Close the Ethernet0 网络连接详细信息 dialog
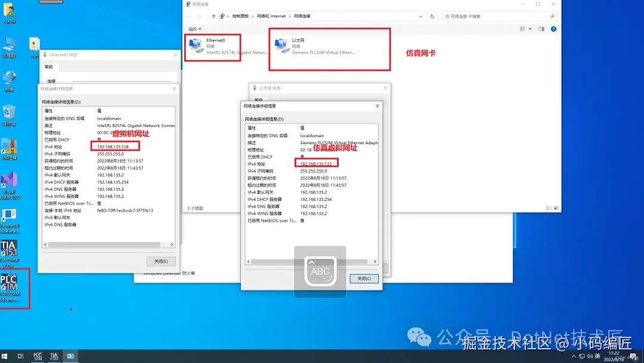 click(174, 89)
